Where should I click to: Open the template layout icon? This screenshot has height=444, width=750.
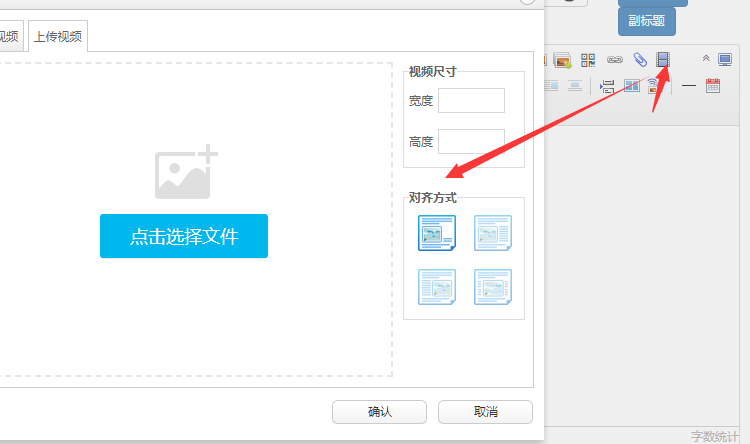coord(632,86)
